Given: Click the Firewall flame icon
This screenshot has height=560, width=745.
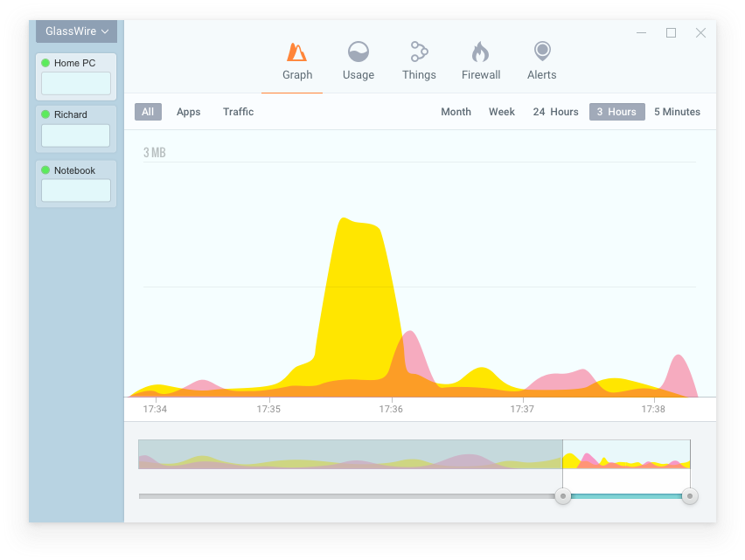Looking at the screenshot, I should (480, 52).
